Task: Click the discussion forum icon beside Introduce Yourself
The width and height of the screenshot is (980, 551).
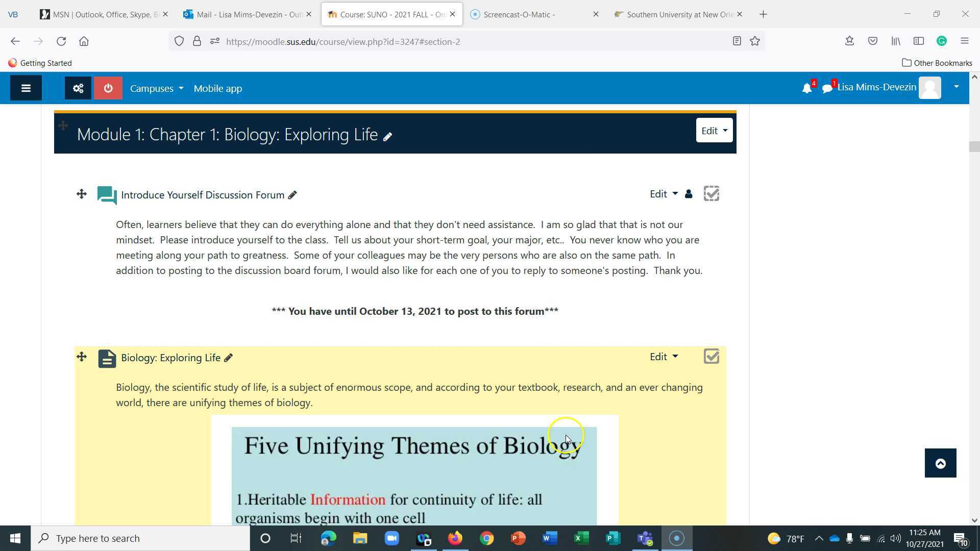Action: point(106,194)
